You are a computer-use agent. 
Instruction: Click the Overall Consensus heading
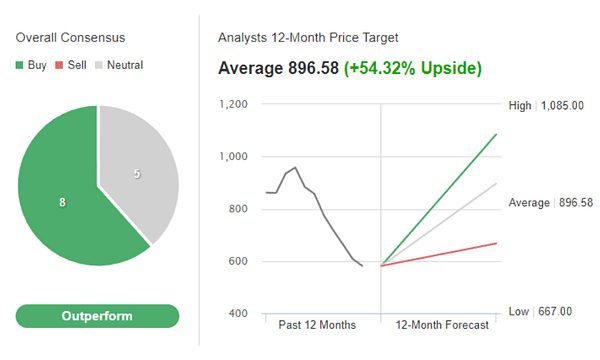point(70,37)
